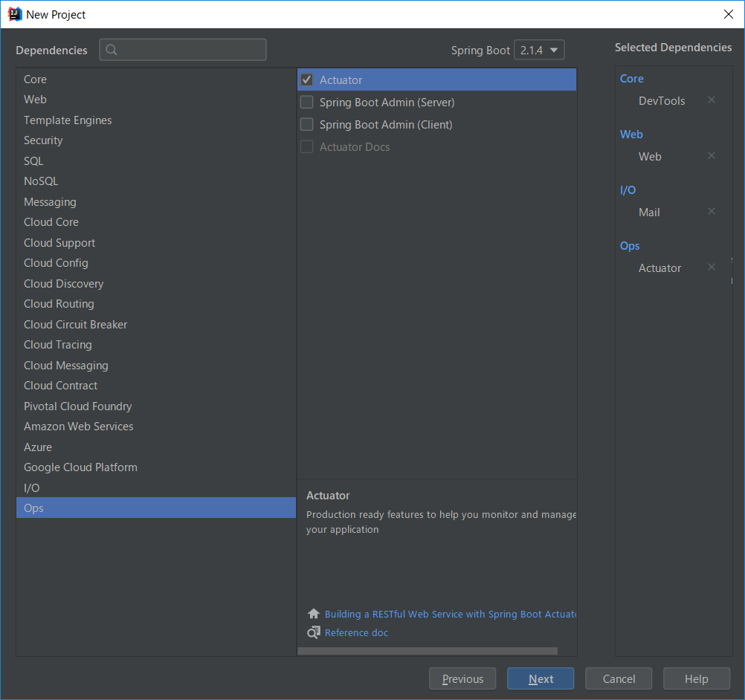The width and height of the screenshot is (745, 700).
Task: Select the Cloud Contract category
Action: [x=156, y=386]
